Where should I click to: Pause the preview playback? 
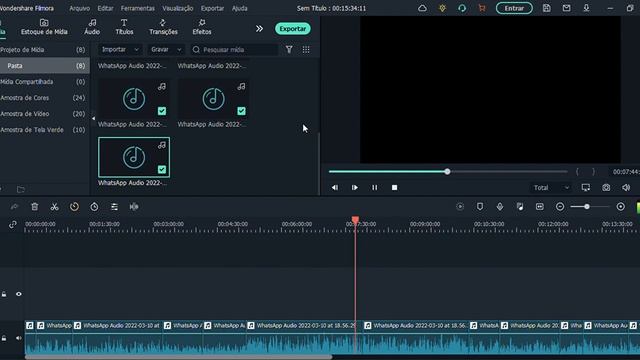click(374, 188)
